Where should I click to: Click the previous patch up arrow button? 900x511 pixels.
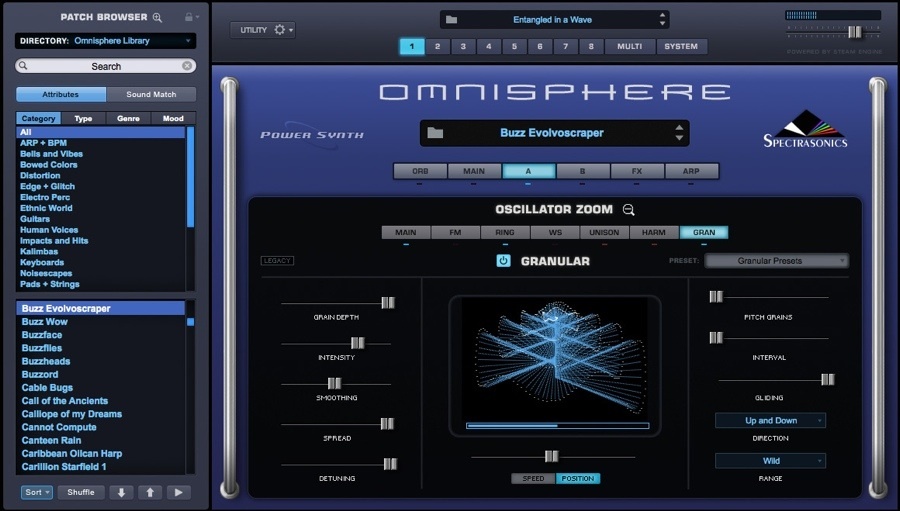150,492
